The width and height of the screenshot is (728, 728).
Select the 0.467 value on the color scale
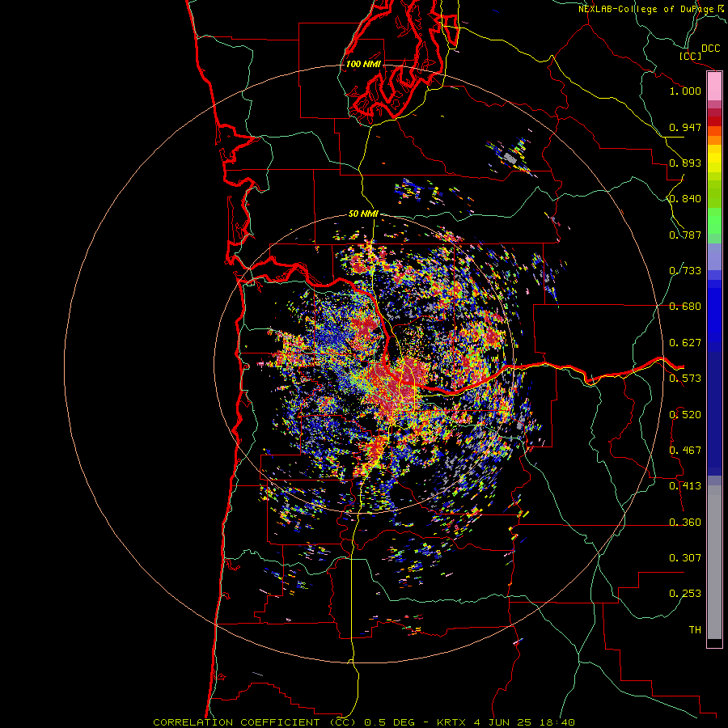[685, 451]
